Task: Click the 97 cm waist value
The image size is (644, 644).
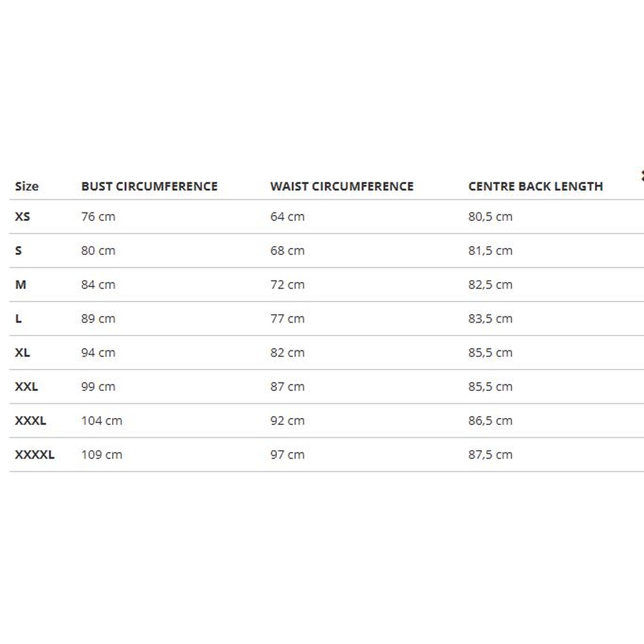Action: [287, 455]
